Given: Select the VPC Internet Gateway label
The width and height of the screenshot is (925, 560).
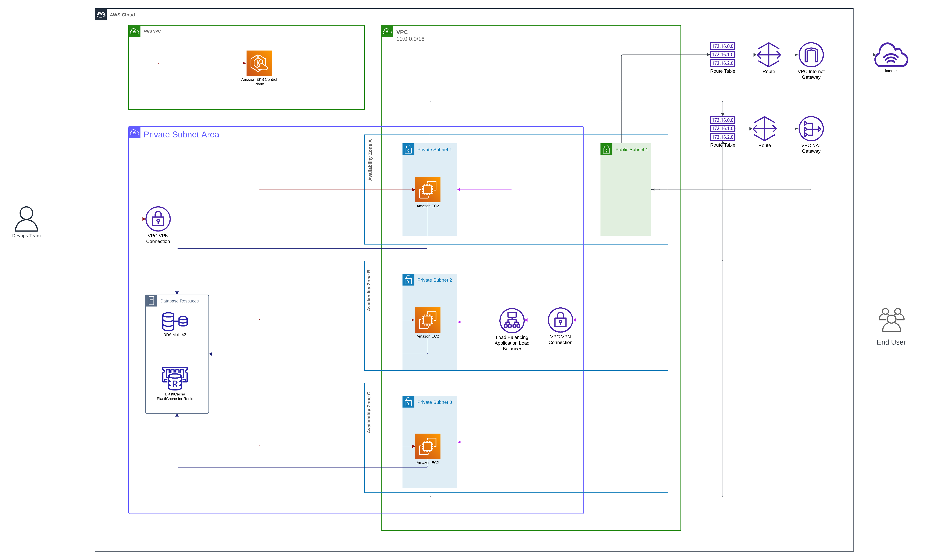Looking at the screenshot, I should pyautogui.click(x=811, y=74).
